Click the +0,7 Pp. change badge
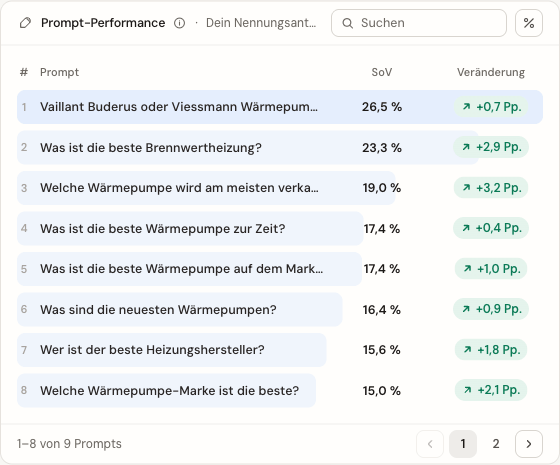The height and width of the screenshot is (465, 560). (491, 106)
